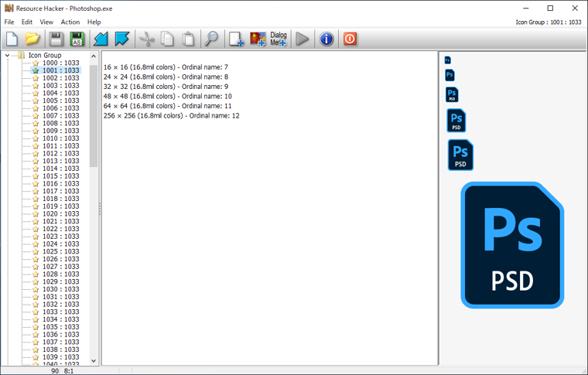Viewport: 588px width, 375px height.
Task: Click the star icon beside 1000 : 1033
Action: tap(36, 63)
